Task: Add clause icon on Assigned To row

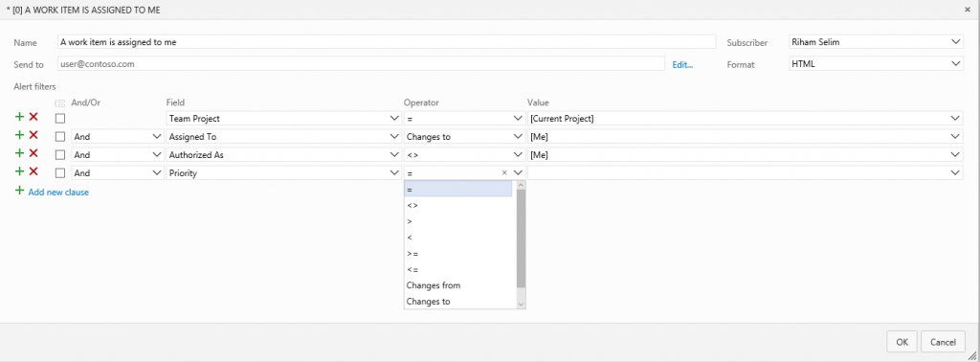Action: click(19, 135)
